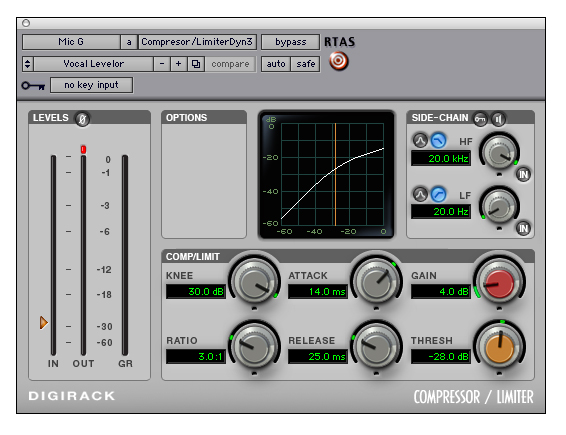
Task: Click the GR gain reduction meter
Action: point(125,255)
